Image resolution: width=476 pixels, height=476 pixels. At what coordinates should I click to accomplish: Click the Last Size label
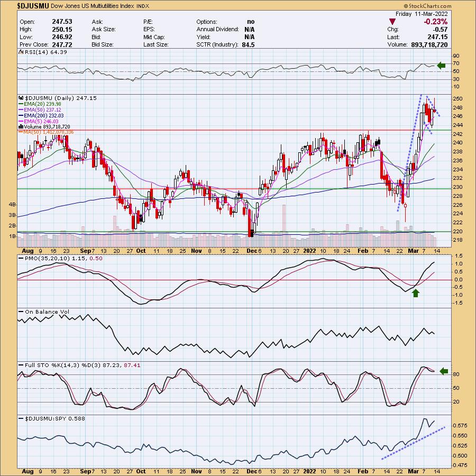point(155,44)
